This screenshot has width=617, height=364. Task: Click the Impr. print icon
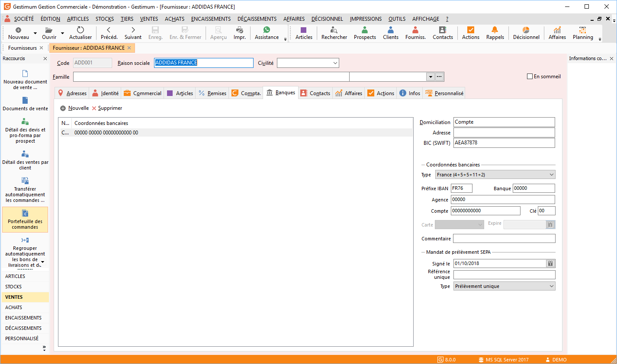point(239,33)
